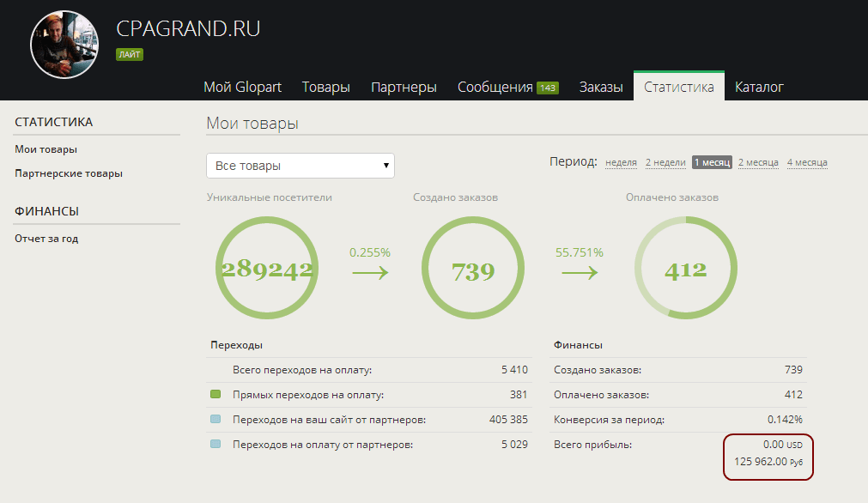Click the Переходы table header
The image size is (868, 503).
click(x=236, y=345)
